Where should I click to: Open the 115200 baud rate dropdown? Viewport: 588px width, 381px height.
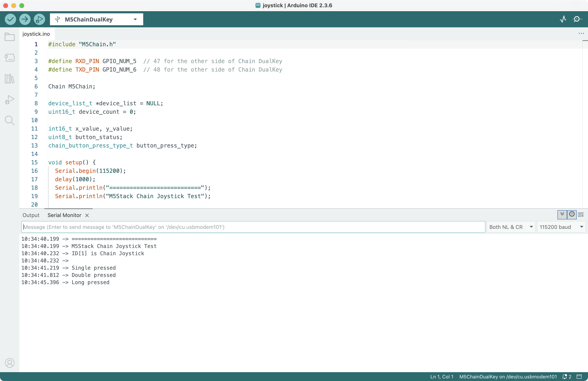pos(561,227)
